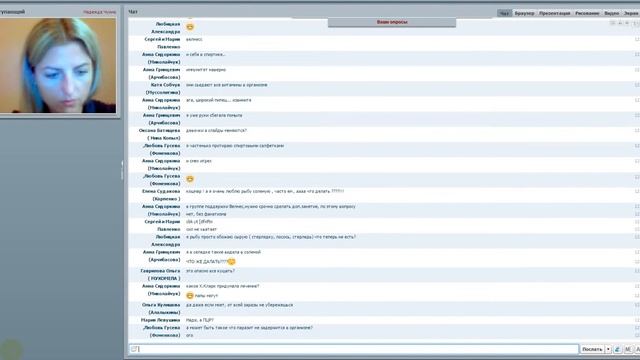Viewport: 640px width, 360px height.
Task: Select message 'я уже руки сбегала помыла'
Action: (x=214, y=116)
